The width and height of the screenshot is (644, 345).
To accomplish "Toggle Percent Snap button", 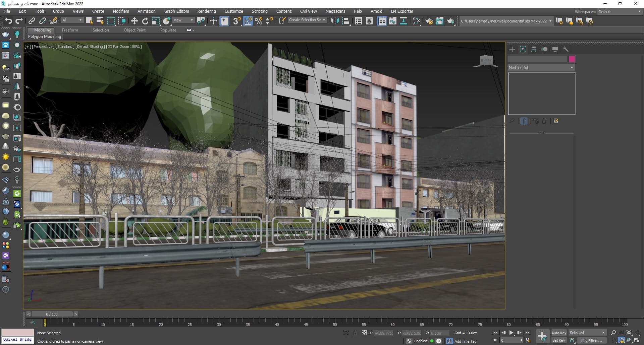I will click(259, 21).
